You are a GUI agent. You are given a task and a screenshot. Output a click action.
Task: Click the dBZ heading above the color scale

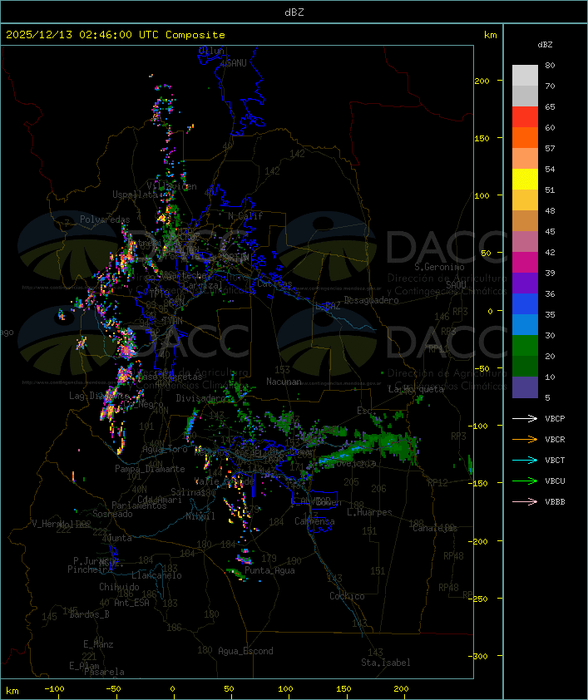545,45
